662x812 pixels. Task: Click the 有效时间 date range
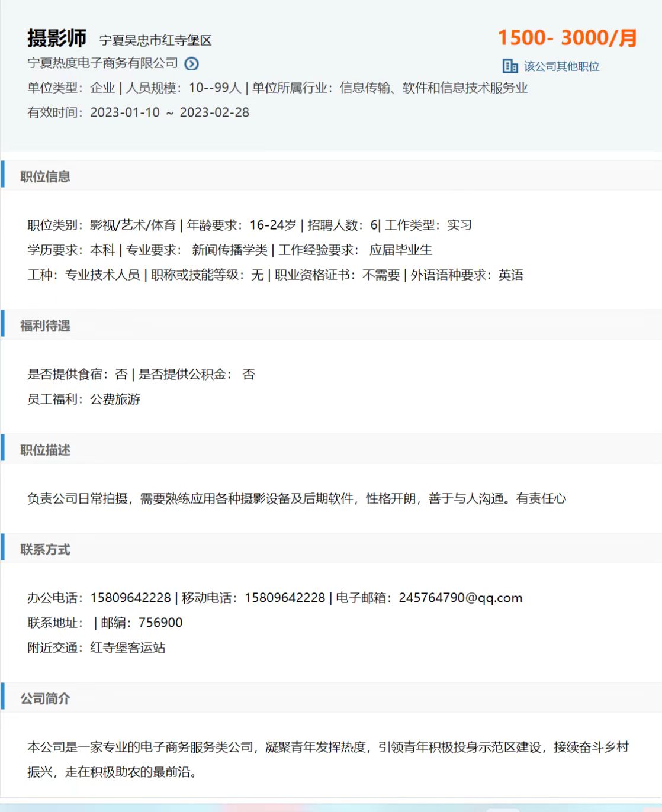(169, 112)
